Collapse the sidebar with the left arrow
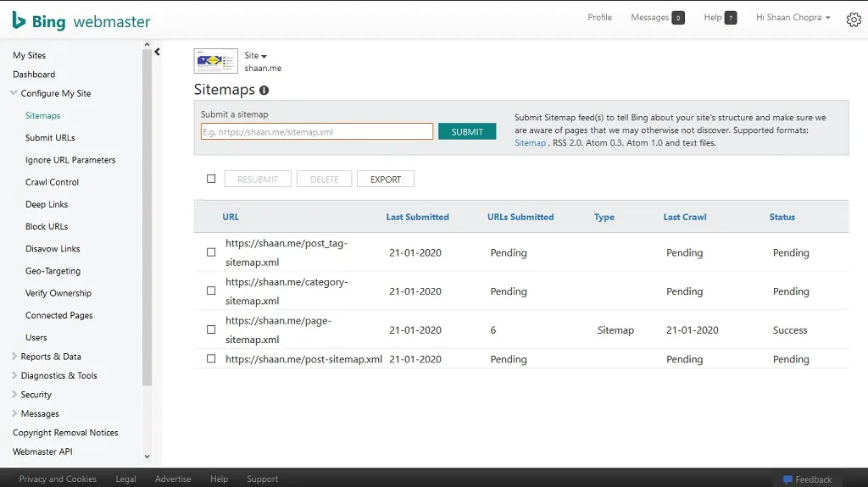Viewport: 868px width, 487px height. [x=157, y=52]
